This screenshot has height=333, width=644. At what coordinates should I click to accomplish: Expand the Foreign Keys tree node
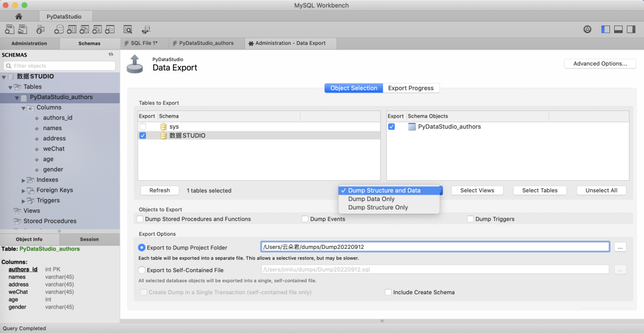[x=24, y=190]
